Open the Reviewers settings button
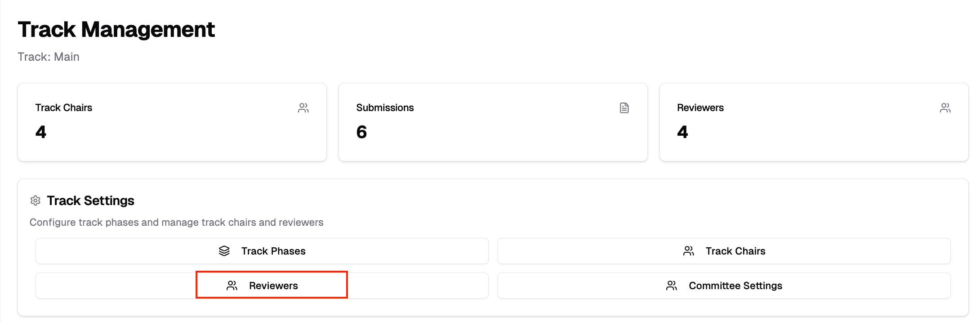The width and height of the screenshot is (980, 322). [x=262, y=286]
